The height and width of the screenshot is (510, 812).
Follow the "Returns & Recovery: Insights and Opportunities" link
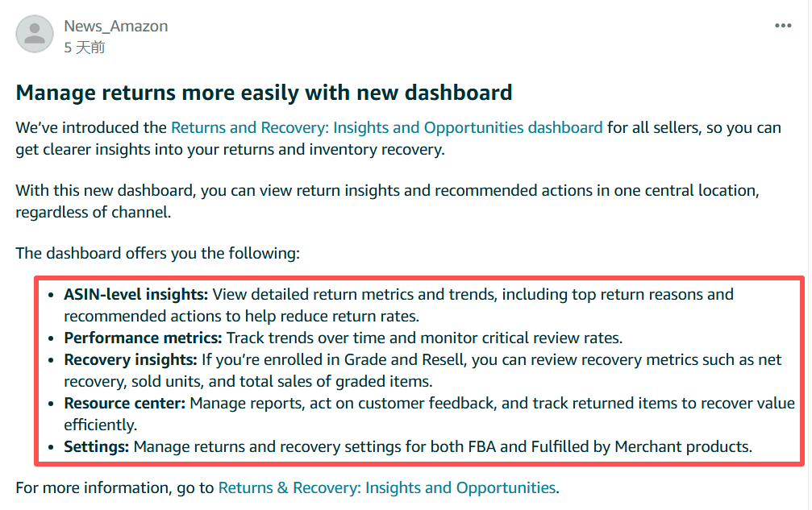click(387, 487)
